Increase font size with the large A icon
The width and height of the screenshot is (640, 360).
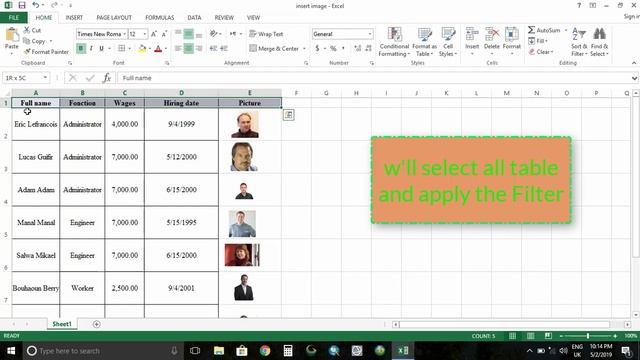(x=154, y=34)
